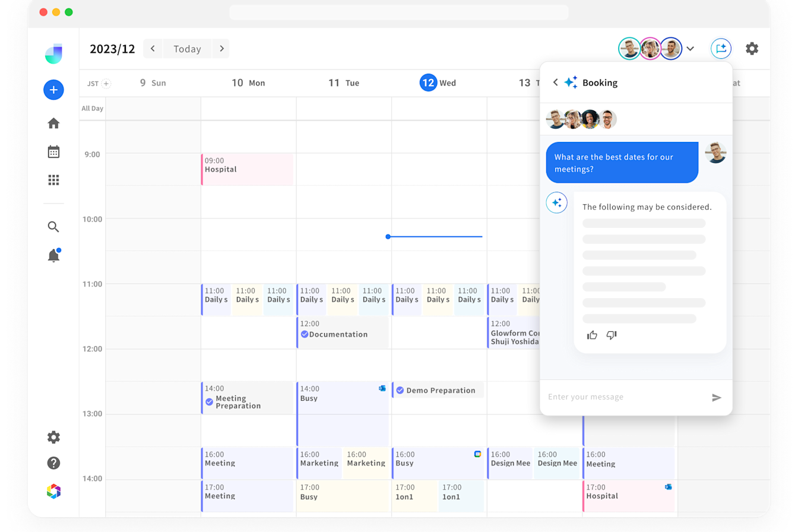Click the send message arrow icon
This screenshot has height=532, width=798.
point(717,397)
